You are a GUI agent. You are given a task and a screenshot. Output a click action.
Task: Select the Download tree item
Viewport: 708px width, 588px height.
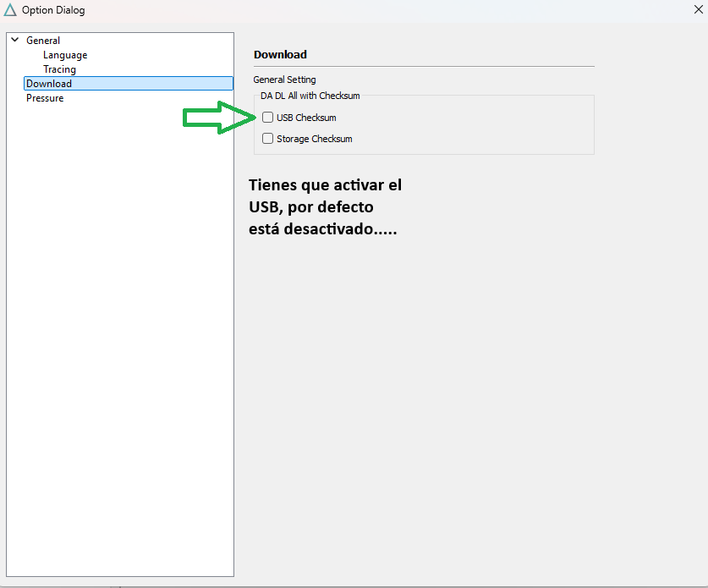[x=129, y=84]
